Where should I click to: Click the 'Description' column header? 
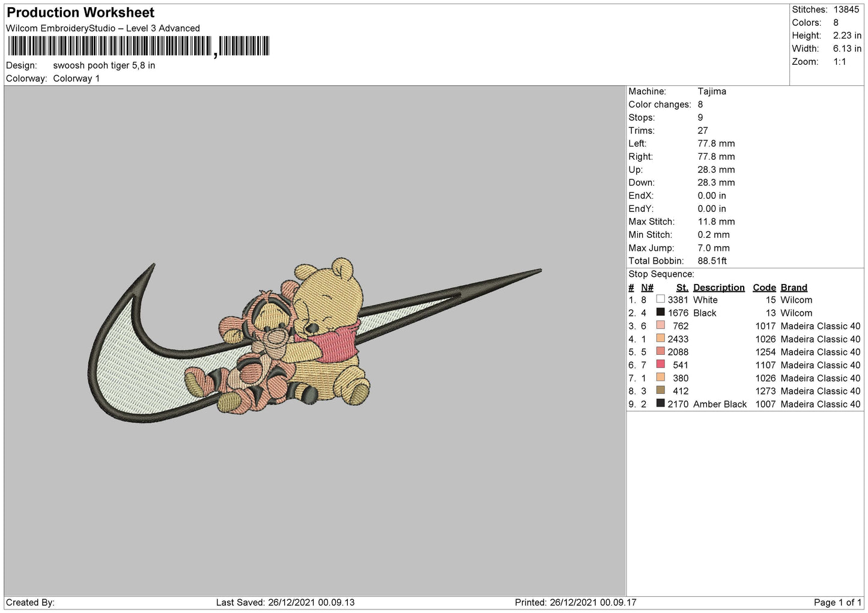click(x=719, y=288)
